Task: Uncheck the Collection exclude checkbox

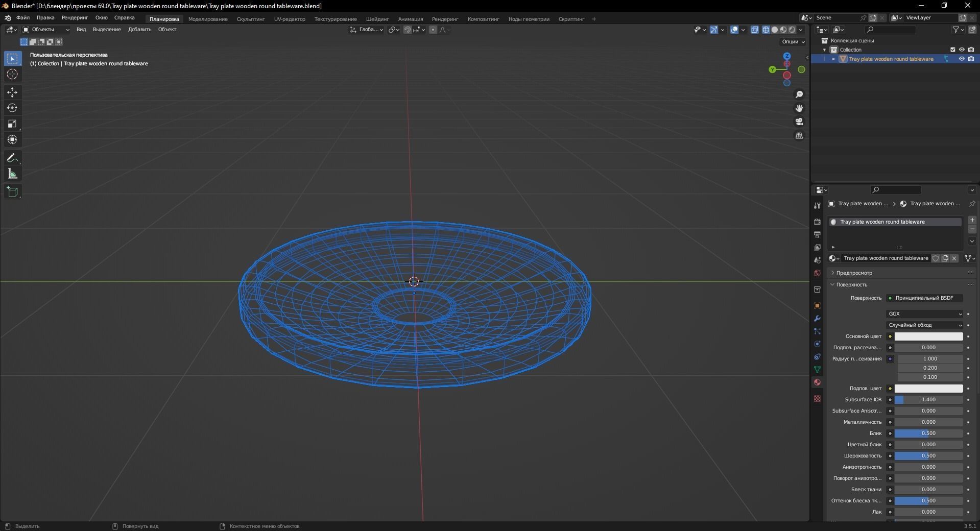Action: click(952, 50)
